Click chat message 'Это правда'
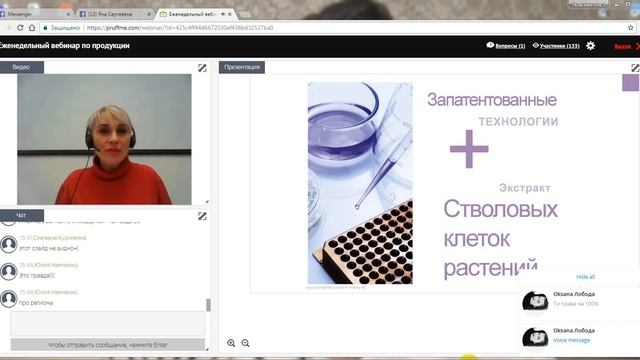Screen dimensions: 640x360 (x=37, y=276)
